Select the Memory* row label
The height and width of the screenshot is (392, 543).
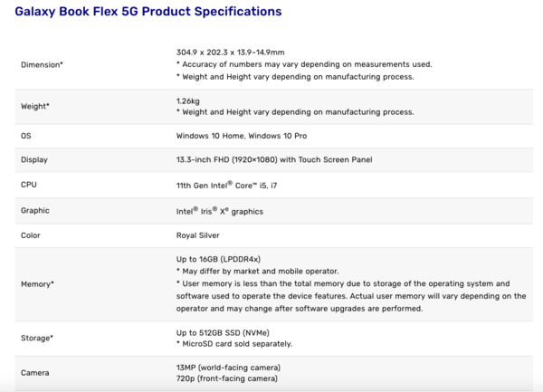[37, 283]
